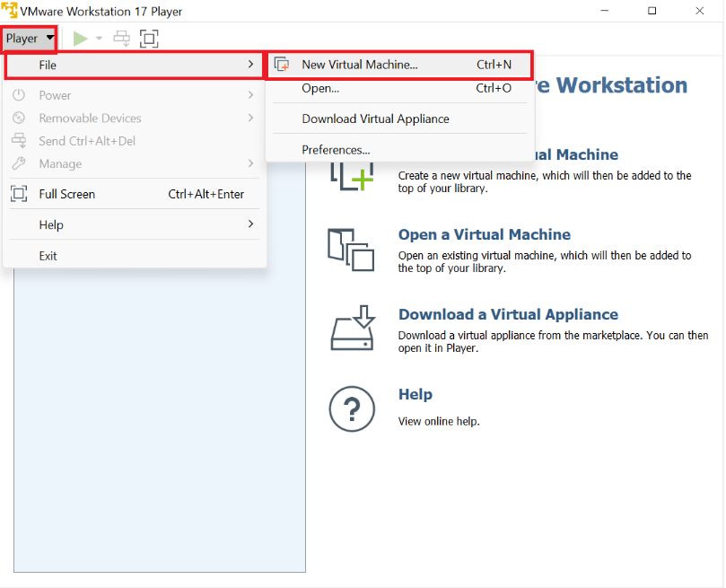The image size is (726, 588).
Task: Click the Help heading link
Action: (415, 394)
